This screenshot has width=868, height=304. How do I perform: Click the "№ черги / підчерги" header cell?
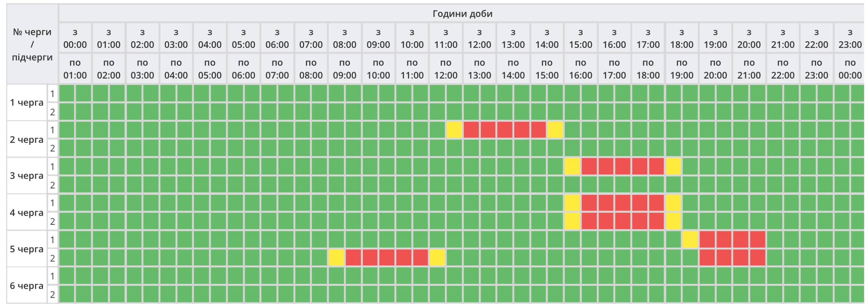click(x=32, y=44)
